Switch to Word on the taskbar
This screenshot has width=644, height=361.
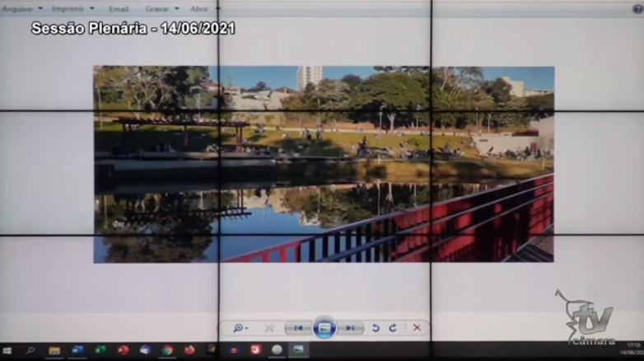[x=77, y=350]
